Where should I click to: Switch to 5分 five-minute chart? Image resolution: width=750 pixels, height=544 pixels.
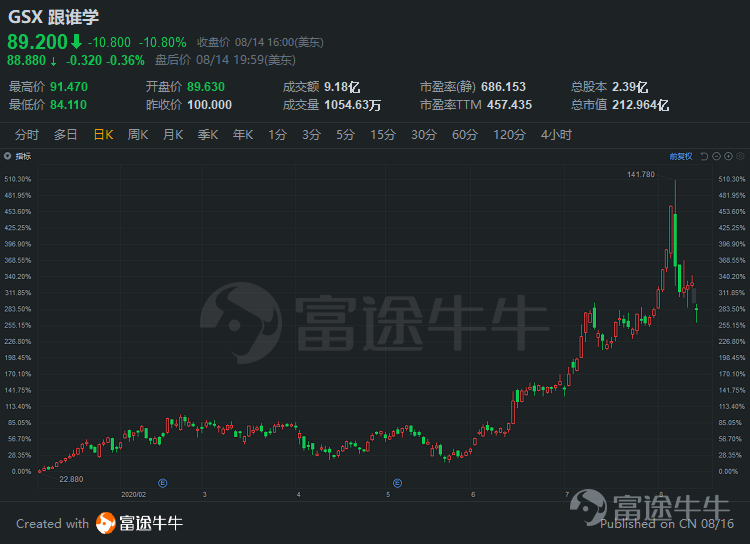[x=345, y=135]
